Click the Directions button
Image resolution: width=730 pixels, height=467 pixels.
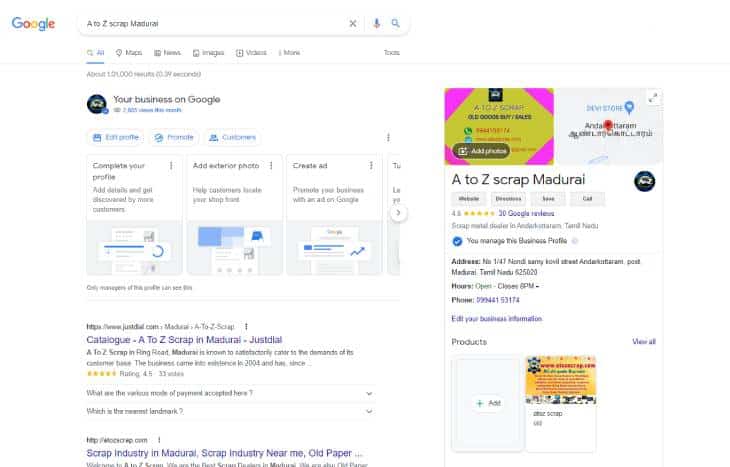pos(508,199)
